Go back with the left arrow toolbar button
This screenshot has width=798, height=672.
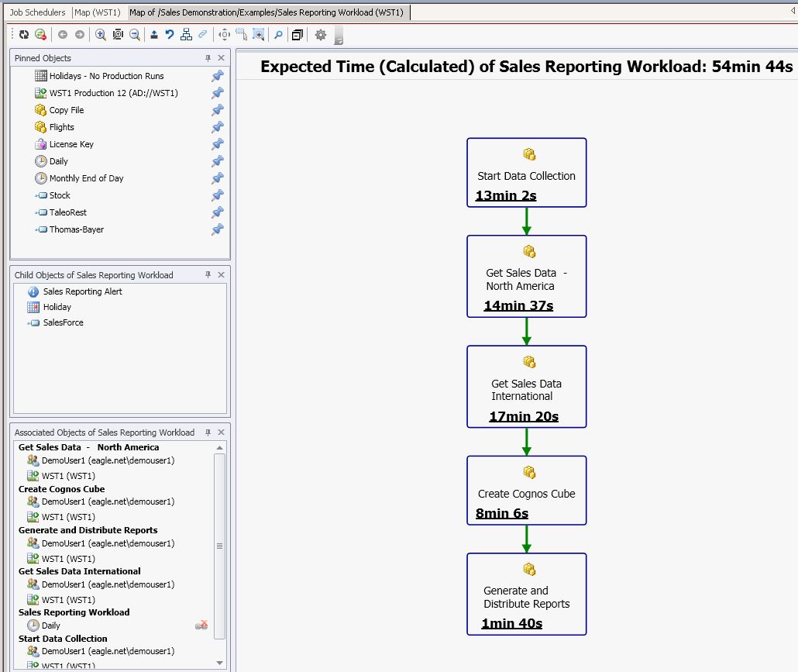(x=63, y=35)
